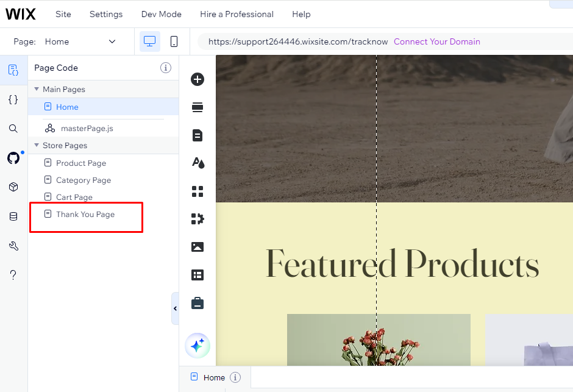Open the Site Design theme icon
This screenshot has width=573, height=392.
(x=198, y=163)
